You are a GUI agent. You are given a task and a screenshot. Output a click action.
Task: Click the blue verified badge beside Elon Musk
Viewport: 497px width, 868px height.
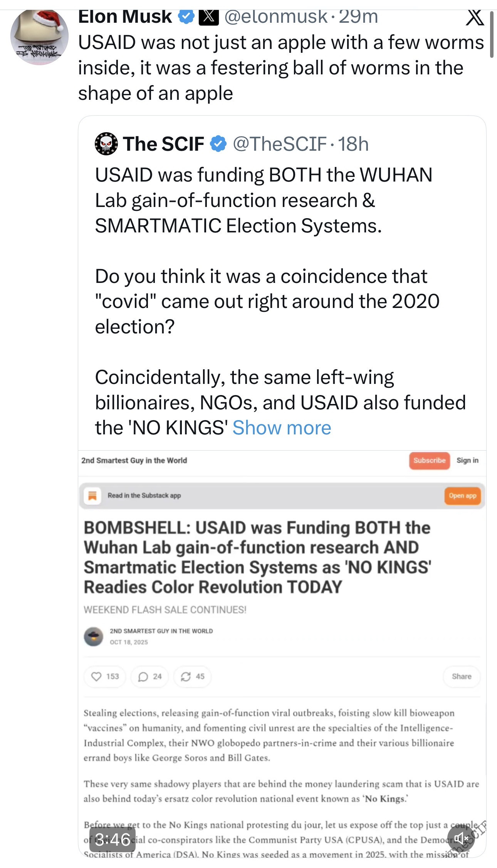click(186, 17)
